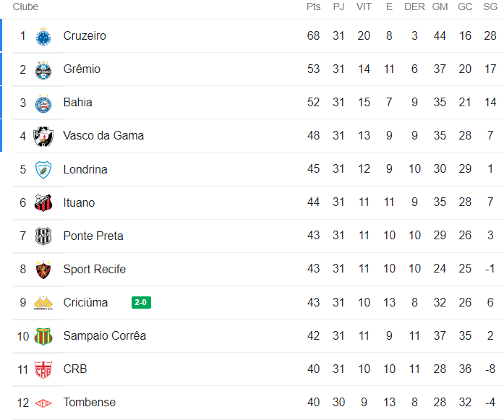Click the VIT column header

coord(364,7)
